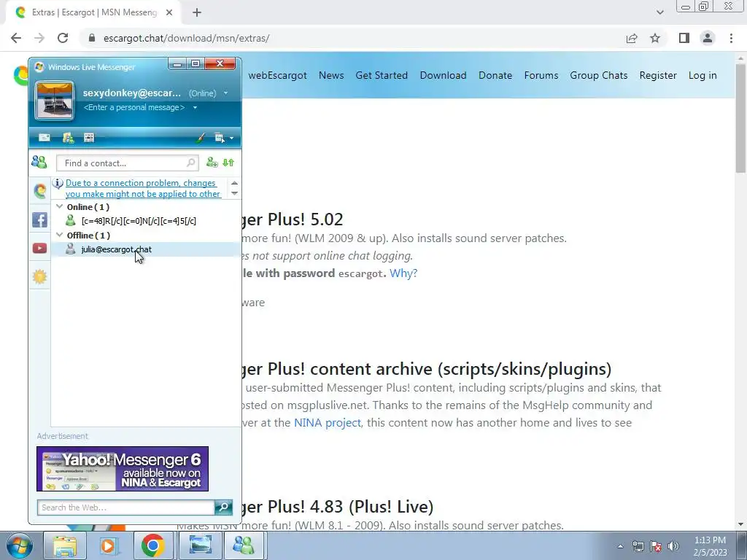The height and width of the screenshot is (560, 747).
Task: Open dropdown arrow next to show menu icon
Action: click(231, 138)
